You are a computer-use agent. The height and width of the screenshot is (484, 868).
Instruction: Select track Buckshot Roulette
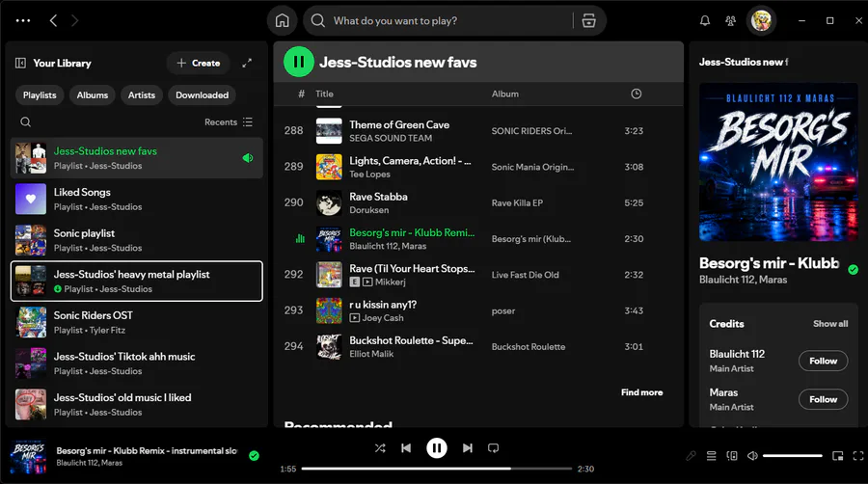point(478,346)
